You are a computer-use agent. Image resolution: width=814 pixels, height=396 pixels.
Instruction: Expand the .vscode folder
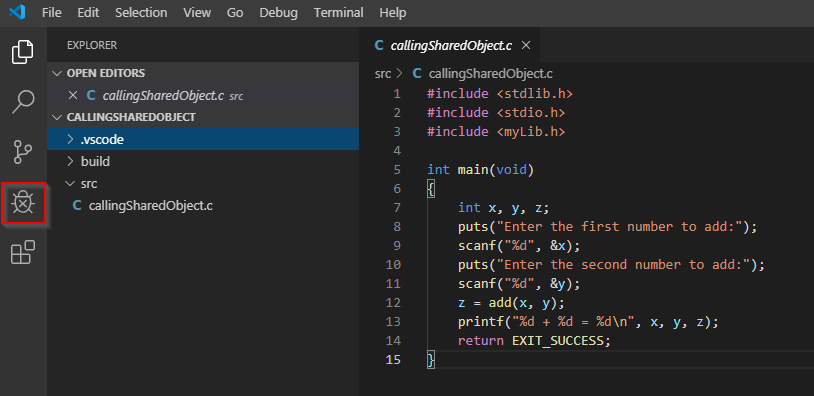(x=203, y=140)
